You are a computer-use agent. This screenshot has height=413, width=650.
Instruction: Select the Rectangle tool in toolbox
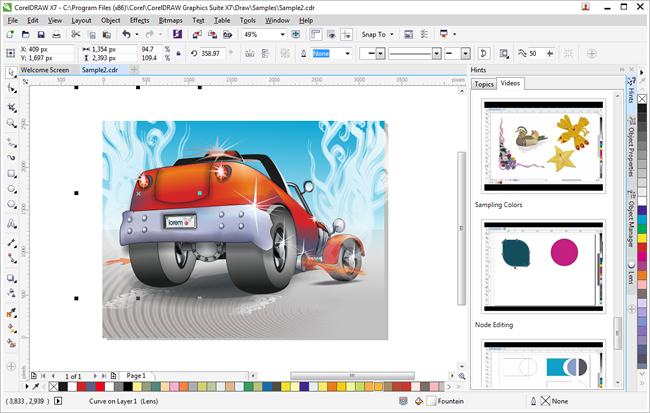[11, 174]
